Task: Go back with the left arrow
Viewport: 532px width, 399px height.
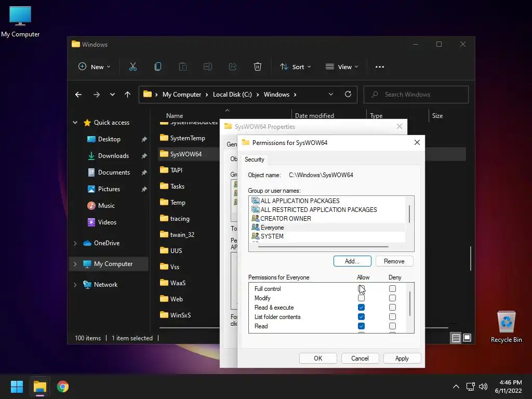Action: point(78,95)
